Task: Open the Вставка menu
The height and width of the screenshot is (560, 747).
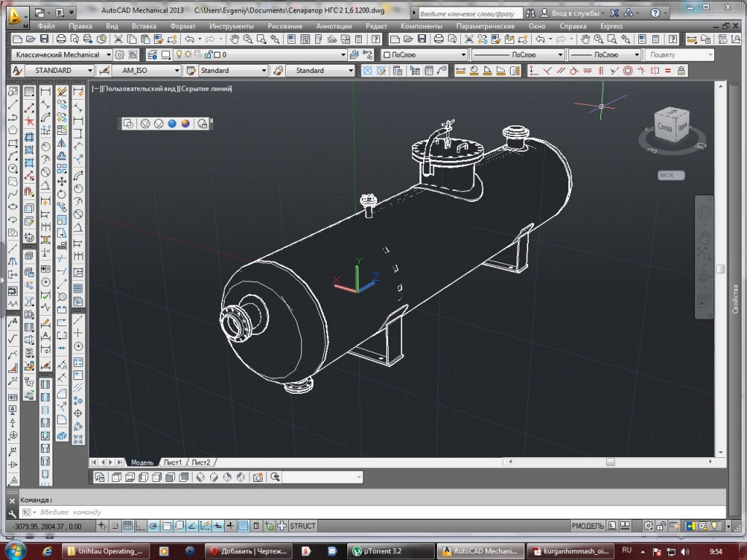Action: pyautogui.click(x=144, y=26)
